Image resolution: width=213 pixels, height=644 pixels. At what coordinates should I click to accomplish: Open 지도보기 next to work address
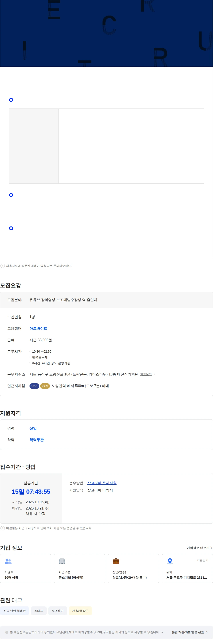[x=146, y=374]
